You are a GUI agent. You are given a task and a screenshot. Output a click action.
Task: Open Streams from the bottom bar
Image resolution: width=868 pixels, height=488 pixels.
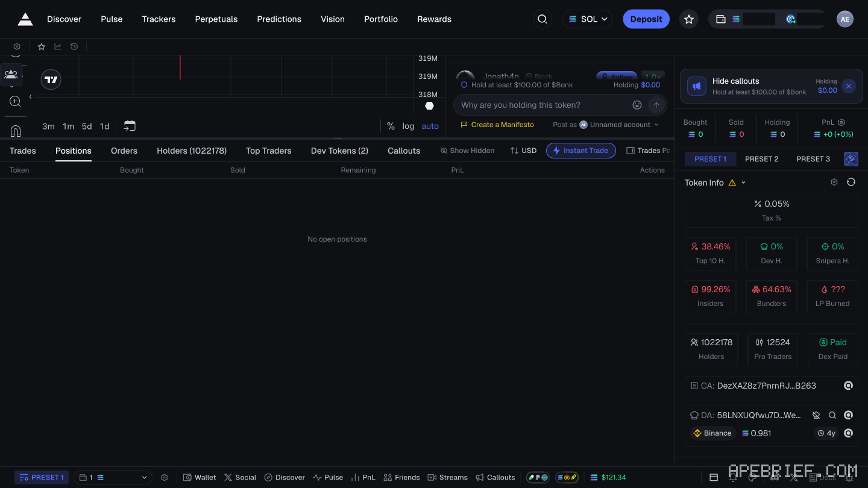pyautogui.click(x=448, y=477)
